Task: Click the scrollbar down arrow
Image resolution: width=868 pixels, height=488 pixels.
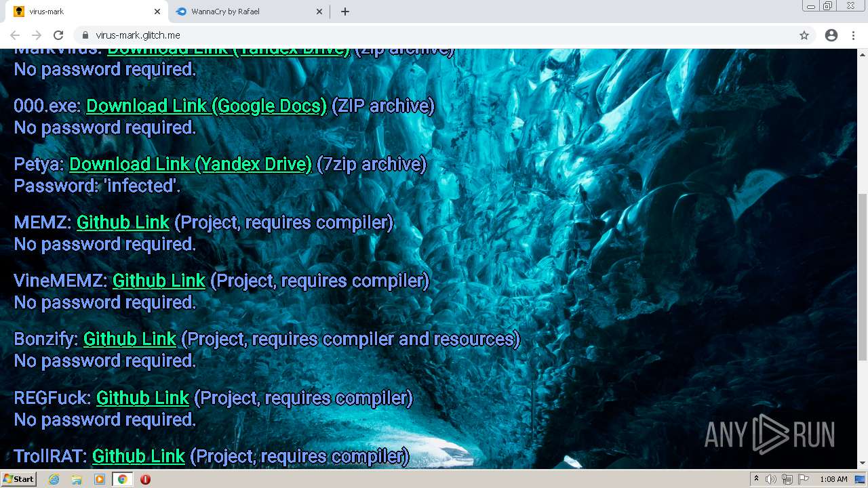Action: [x=863, y=464]
